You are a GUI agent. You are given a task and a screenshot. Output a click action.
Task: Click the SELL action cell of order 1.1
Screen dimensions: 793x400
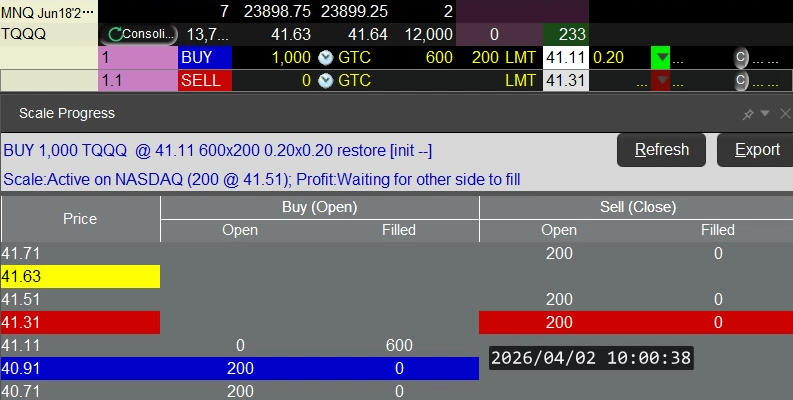point(204,80)
